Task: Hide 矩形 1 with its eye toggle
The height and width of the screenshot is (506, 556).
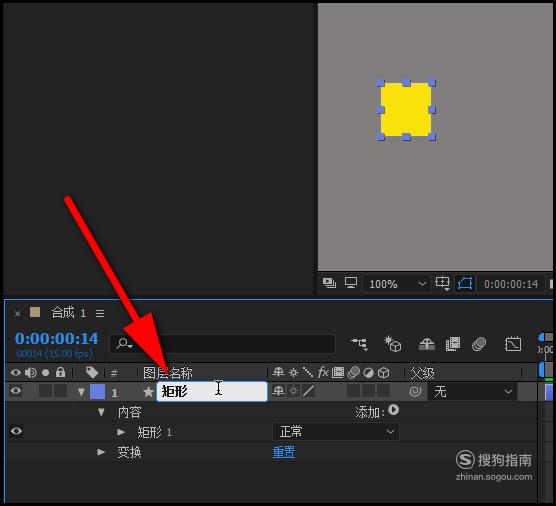Action: point(16,432)
